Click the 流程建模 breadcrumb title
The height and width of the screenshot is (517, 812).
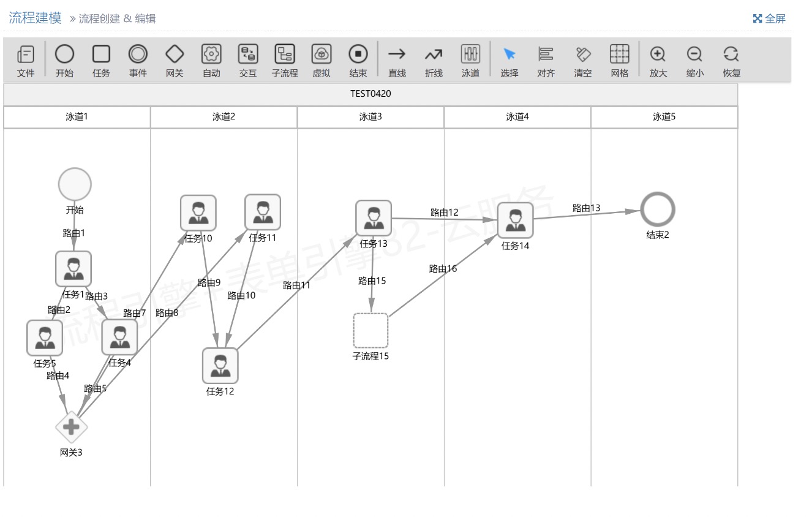click(35, 18)
